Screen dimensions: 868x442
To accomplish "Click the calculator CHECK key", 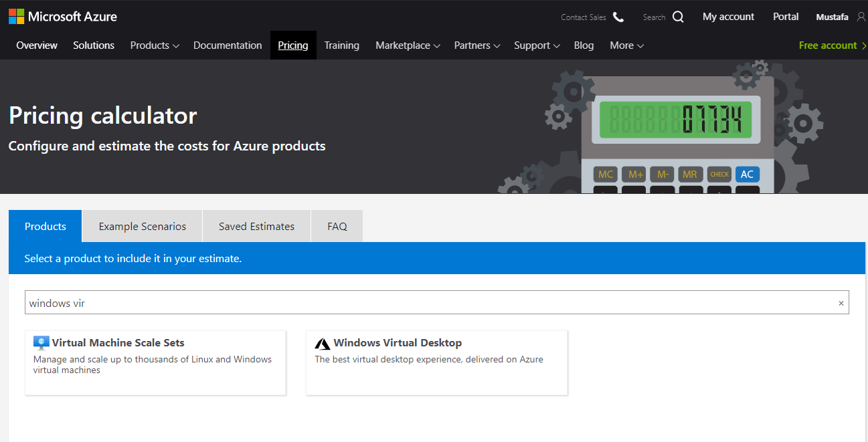I will click(x=719, y=175).
